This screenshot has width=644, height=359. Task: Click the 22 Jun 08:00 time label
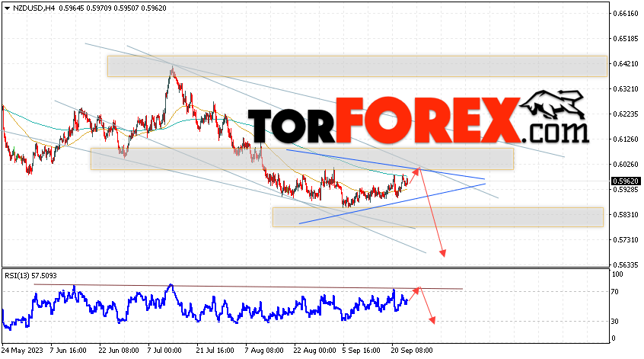119,351
